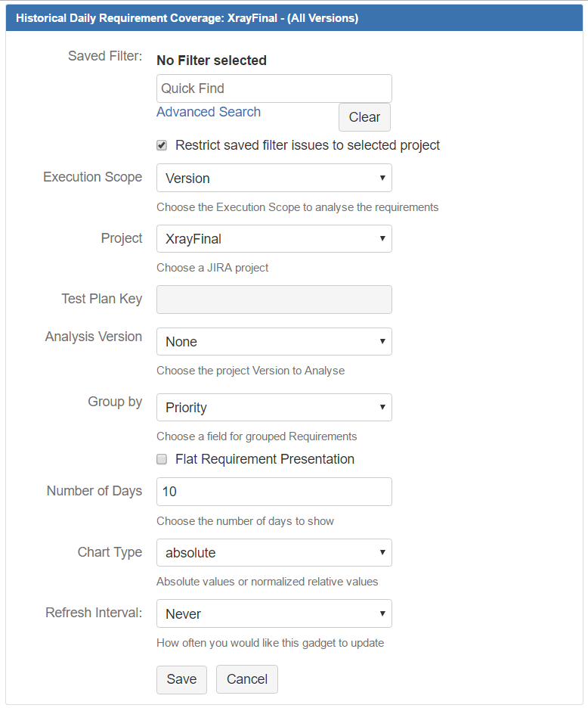Click the Test Plan Key field
The image size is (588, 708).
click(274, 300)
